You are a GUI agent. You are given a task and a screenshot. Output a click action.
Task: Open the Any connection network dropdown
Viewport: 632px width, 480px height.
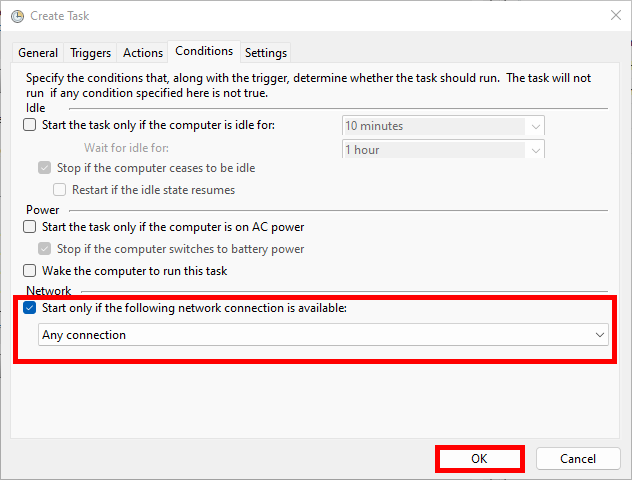tap(323, 335)
